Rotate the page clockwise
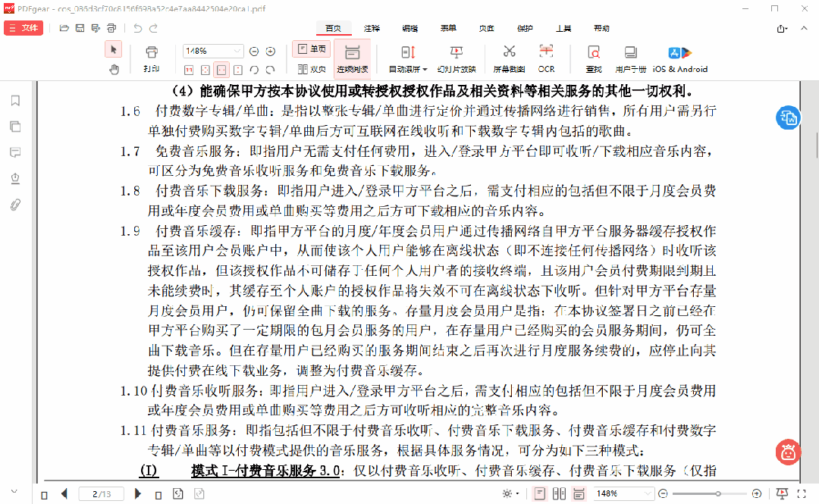This screenshot has width=819, height=504. coord(270,70)
